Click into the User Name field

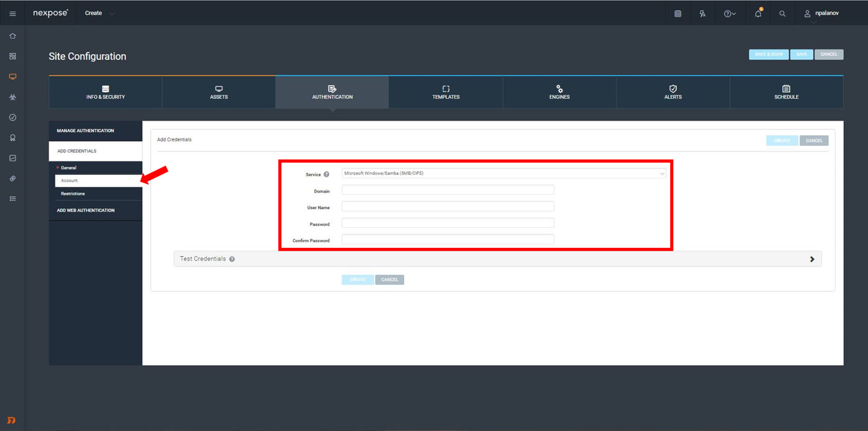tap(447, 207)
